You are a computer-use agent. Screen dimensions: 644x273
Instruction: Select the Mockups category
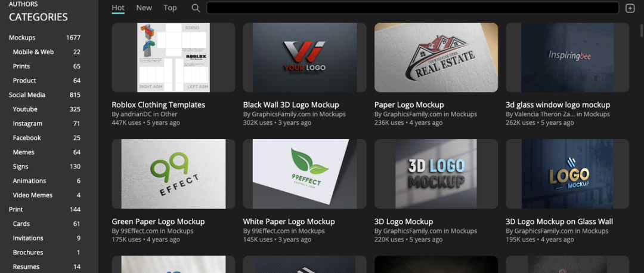pos(45,38)
